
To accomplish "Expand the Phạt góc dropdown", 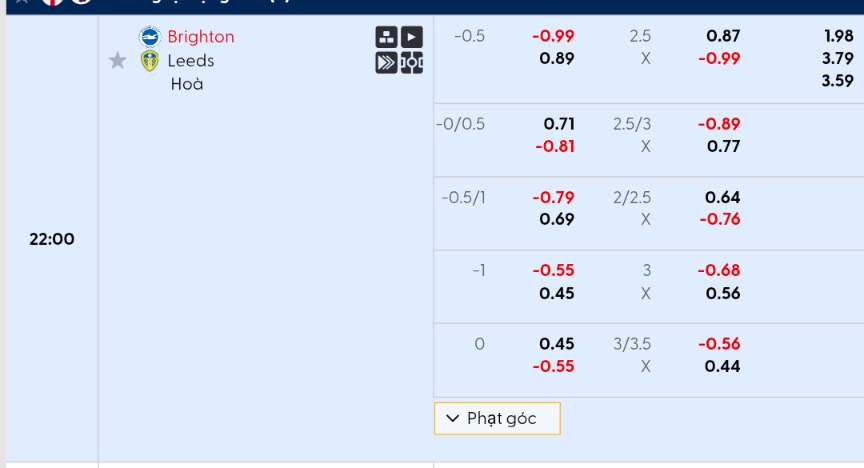I will coord(497,418).
